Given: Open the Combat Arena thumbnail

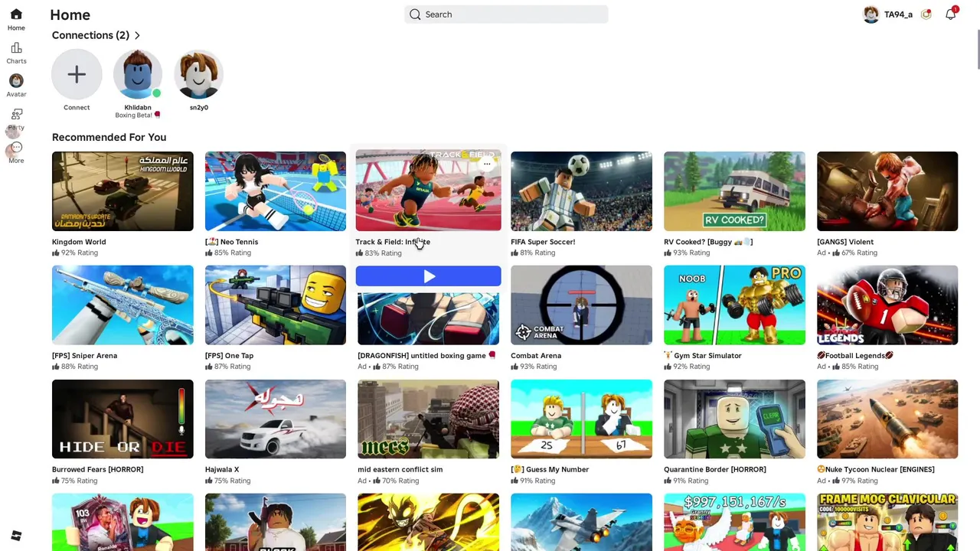Looking at the screenshot, I should point(582,305).
